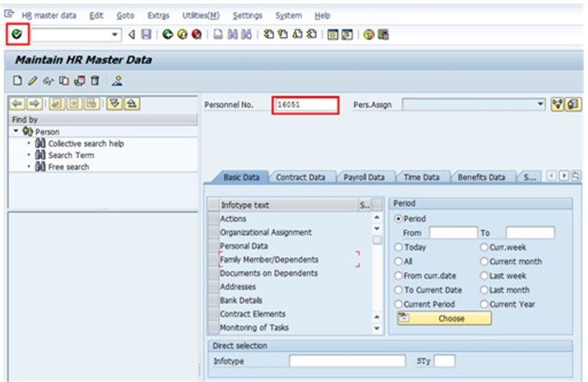Collapse the Person tree node
This screenshot has width=588, height=382.
point(16,131)
